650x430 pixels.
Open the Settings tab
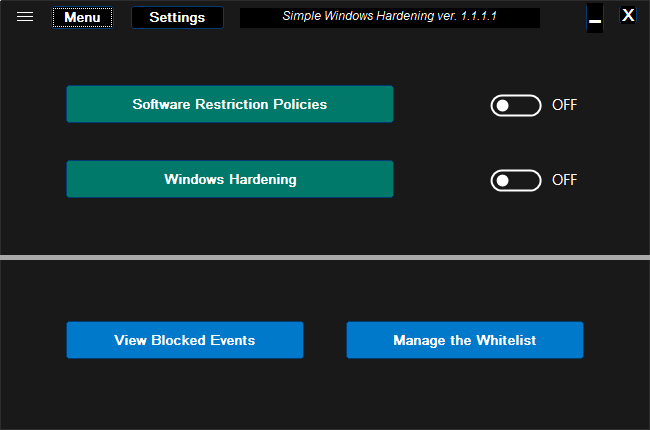pos(177,17)
